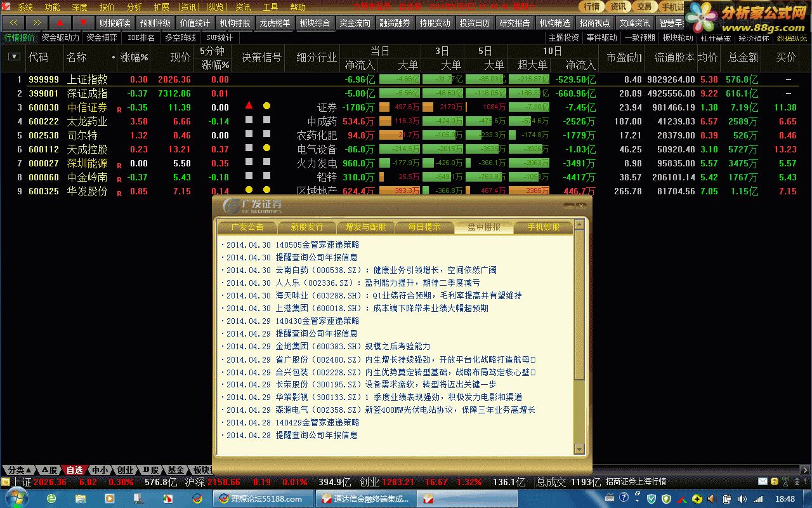Open the 理想论坛55188.com taskbar window
The width and height of the screenshot is (812, 508).
click(x=265, y=498)
